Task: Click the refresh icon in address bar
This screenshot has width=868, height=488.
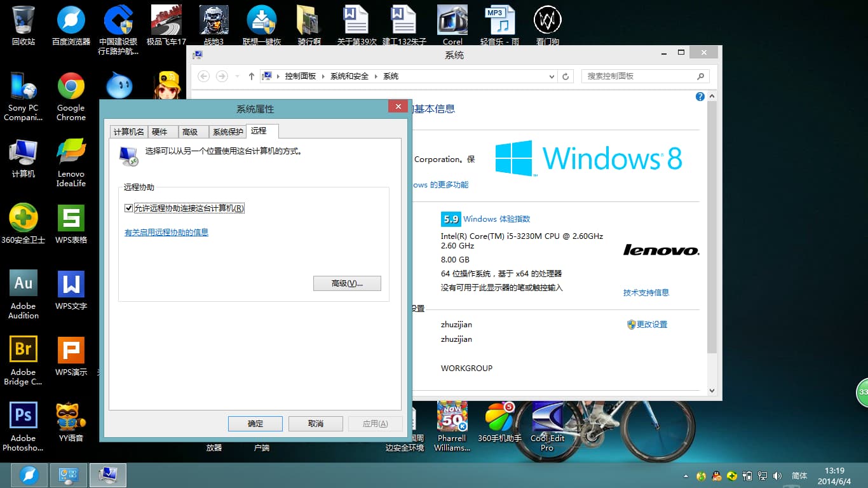Action: [x=566, y=76]
